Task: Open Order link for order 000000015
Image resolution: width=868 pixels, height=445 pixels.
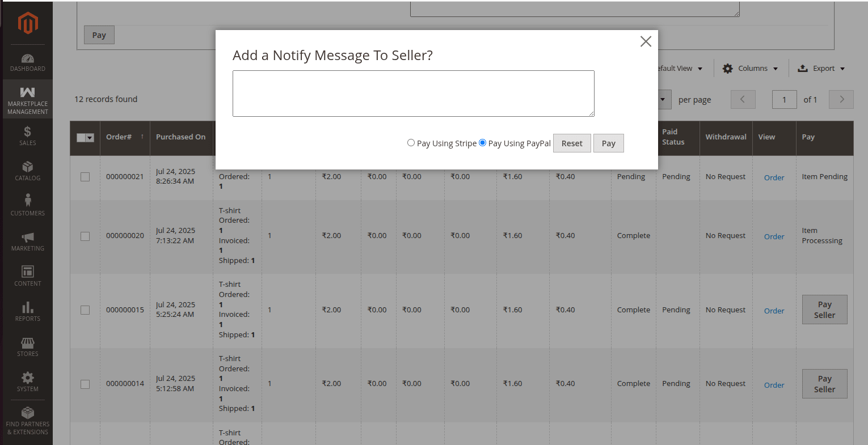Action: tap(774, 311)
